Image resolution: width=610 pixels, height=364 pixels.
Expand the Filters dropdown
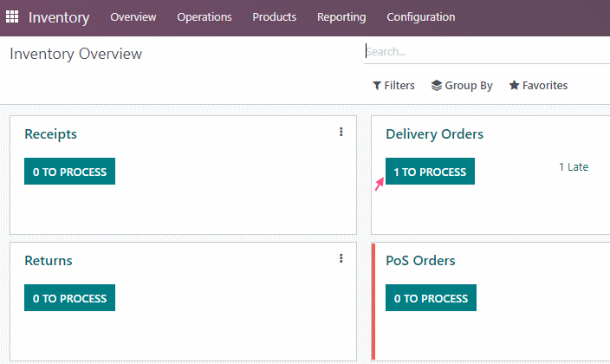pyautogui.click(x=393, y=85)
